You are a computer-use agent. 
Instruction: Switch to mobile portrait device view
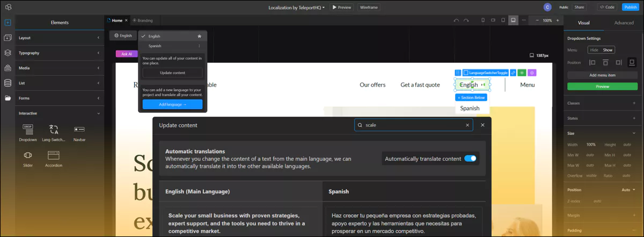coord(483,20)
